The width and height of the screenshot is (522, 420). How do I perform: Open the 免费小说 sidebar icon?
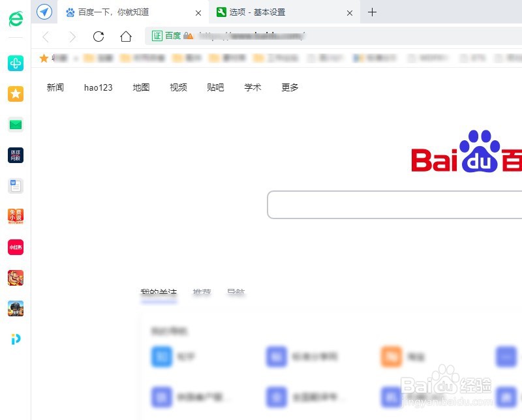tap(16, 217)
